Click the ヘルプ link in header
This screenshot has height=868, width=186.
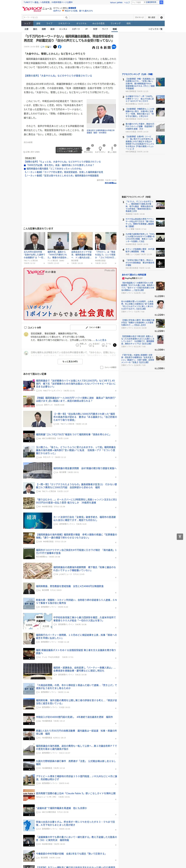(127, 2)
